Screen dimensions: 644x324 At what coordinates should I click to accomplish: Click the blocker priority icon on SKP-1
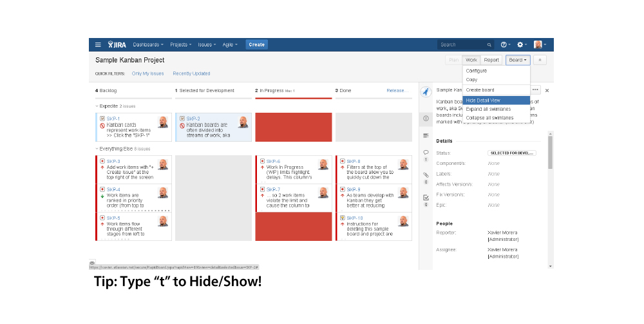[102, 126]
